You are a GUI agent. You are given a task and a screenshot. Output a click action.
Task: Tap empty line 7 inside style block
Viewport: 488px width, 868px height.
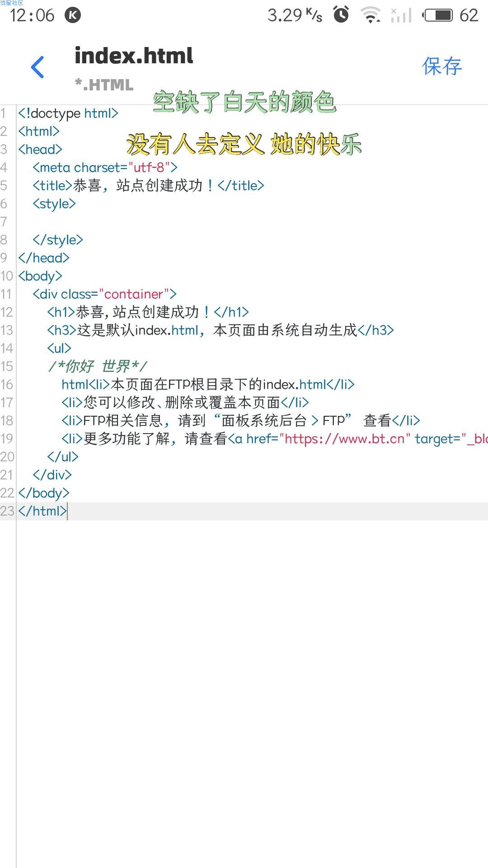click(252, 222)
